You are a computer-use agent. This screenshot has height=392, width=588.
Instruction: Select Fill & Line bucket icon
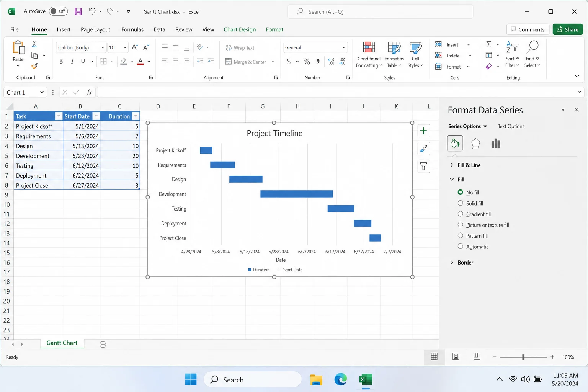click(x=455, y=144)
